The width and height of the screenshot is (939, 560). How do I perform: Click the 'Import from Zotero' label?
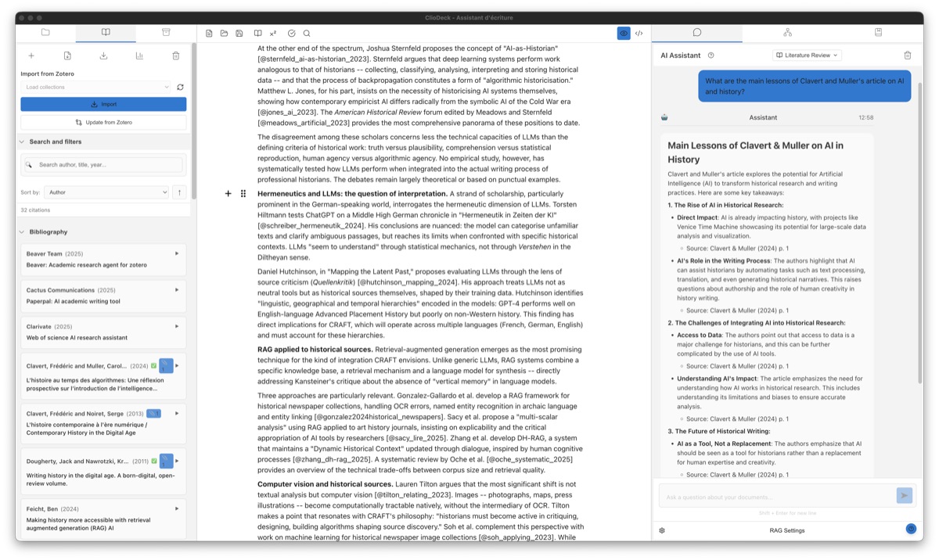coord(49,74)
